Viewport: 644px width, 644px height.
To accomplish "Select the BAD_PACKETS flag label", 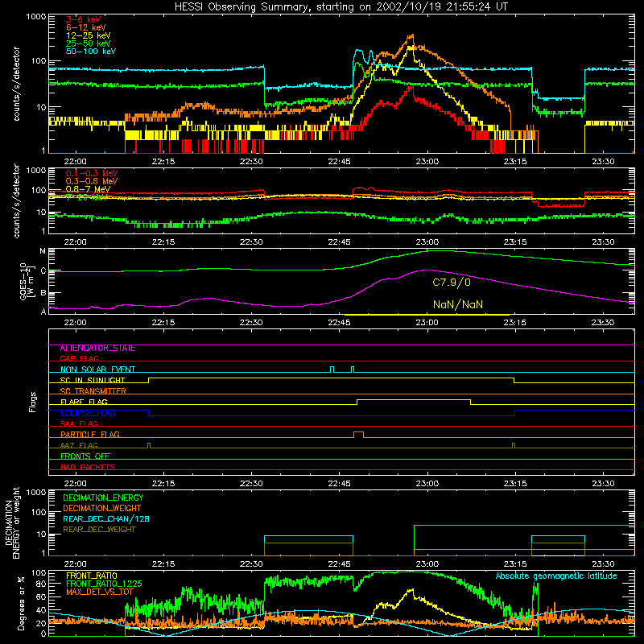I will (88, 467).
